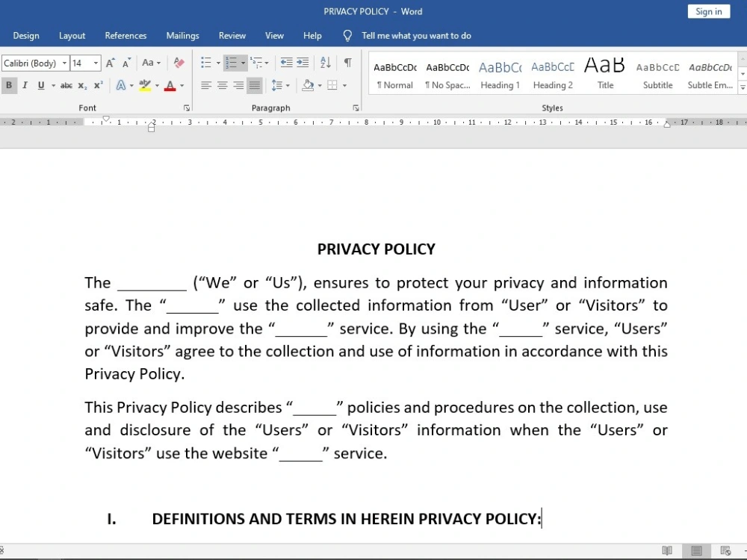The width and height of the screenshot is (747, 560).
Task: Click Sort A-Z icon
Action: (x=326, y=63)
